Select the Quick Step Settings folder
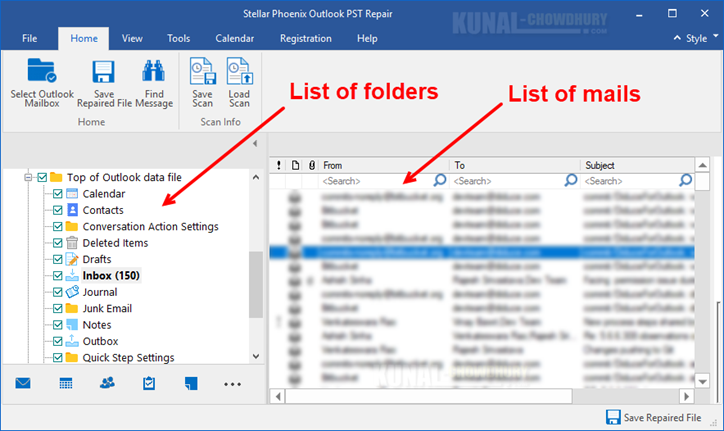The height and width of the screenshot is (431, 724). [x=128, y=358]
